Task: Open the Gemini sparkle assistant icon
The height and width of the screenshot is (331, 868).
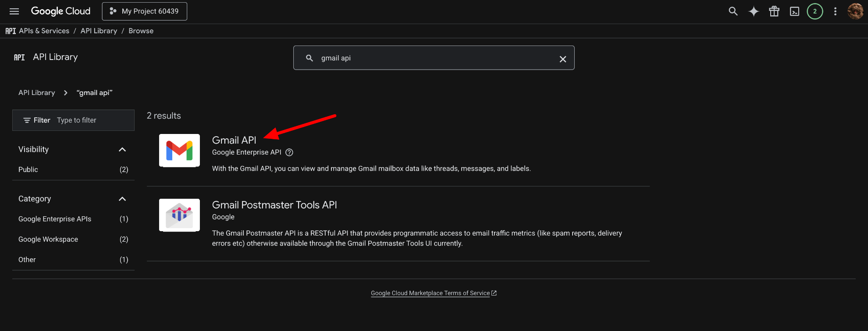Action: [x=754, y=11]
